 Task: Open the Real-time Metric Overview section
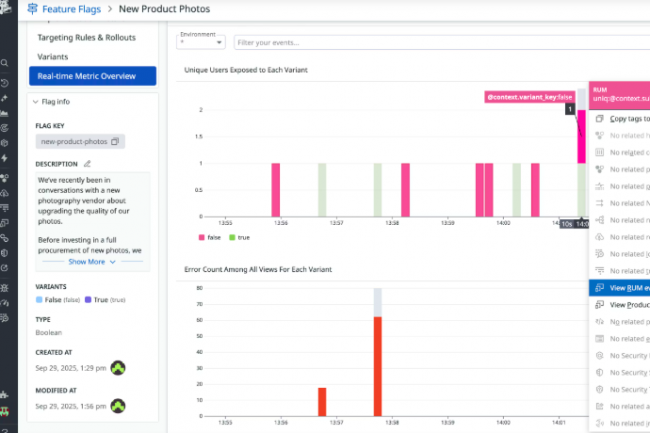point(93,76)
